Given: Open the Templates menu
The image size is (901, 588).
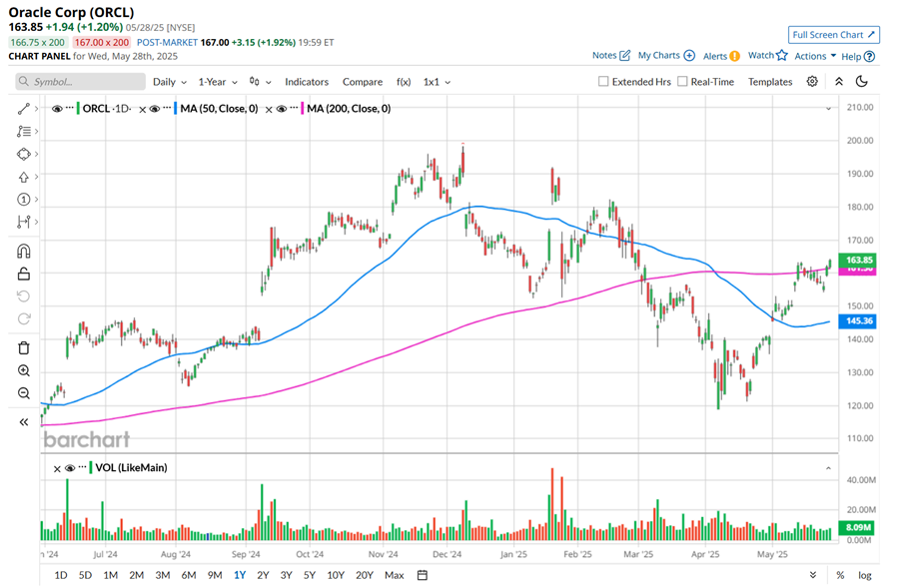Looking at the screenshot, I should 770,82.
